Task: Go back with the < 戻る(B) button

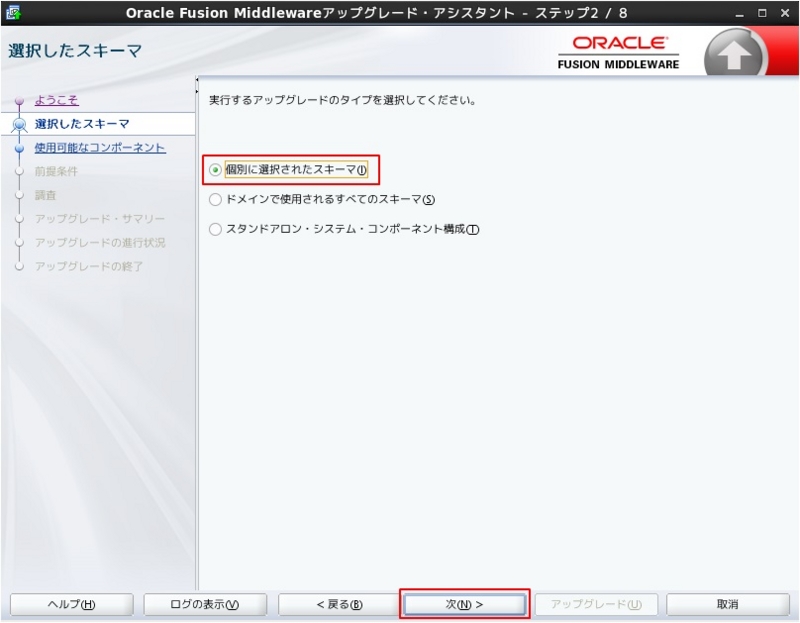Action: (339, 604)
